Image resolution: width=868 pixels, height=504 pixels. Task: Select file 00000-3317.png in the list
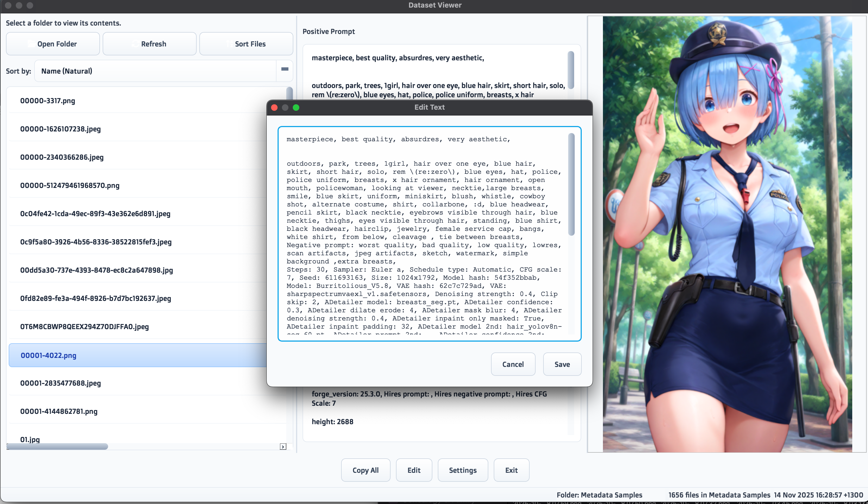coord(48,100)
